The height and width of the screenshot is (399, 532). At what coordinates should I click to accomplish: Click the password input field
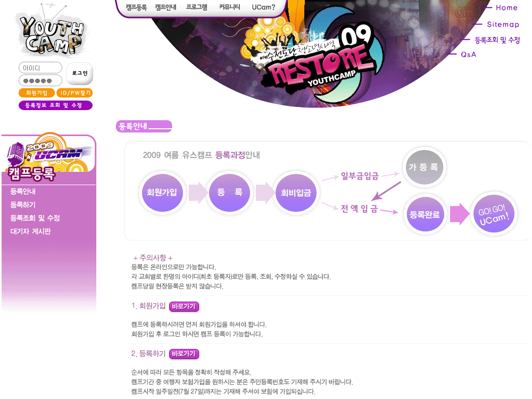pyautogui.click(x=40, y=81)
